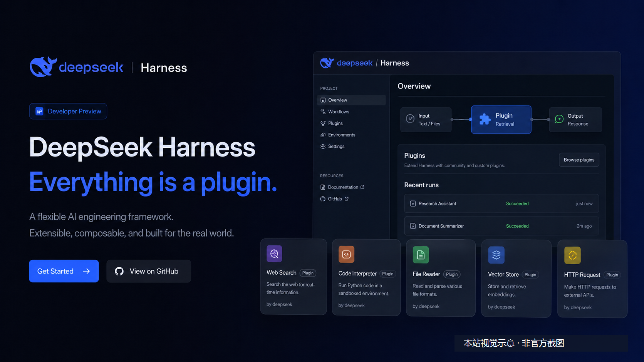Click the green File Reader plugin icon
This screenshot has height=362, width=644.
click(x=421, y=255)
